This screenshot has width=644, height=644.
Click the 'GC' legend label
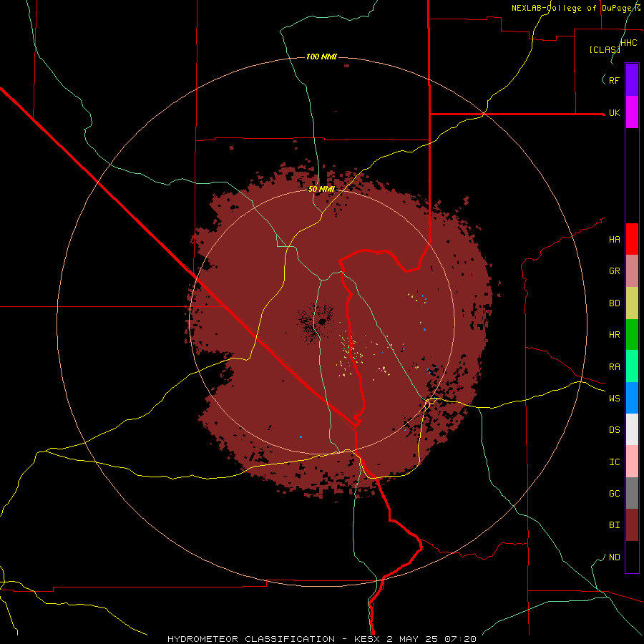point(614,494)
